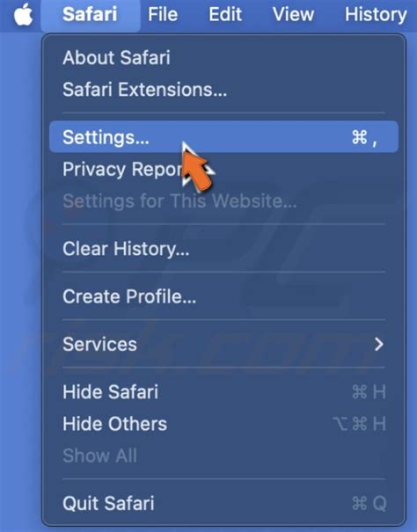Screen dimensions: 417x532
Task: Open the Edit menu
Action: pyautogui.click(x=225, y=15)
